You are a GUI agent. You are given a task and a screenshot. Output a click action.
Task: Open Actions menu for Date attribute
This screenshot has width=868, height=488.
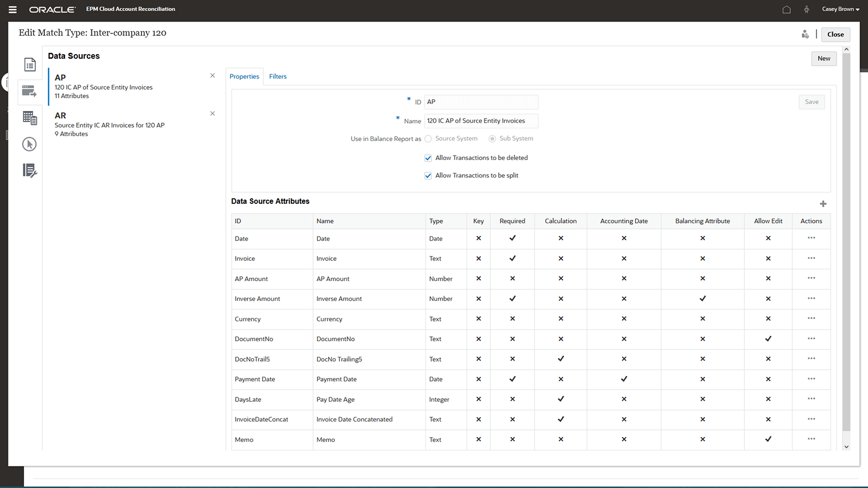point(811,238)
